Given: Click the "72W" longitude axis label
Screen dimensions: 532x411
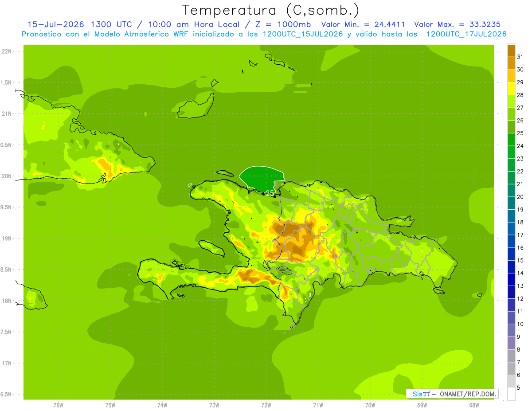Looking at the screenshot, I should [x=266, y=405].
